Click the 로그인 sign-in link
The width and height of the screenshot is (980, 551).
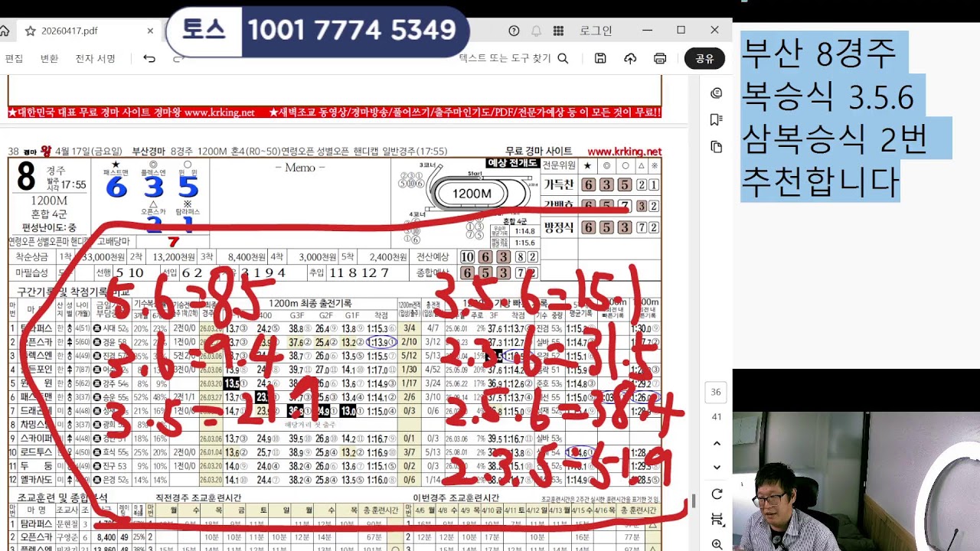[x=596, y=31]
